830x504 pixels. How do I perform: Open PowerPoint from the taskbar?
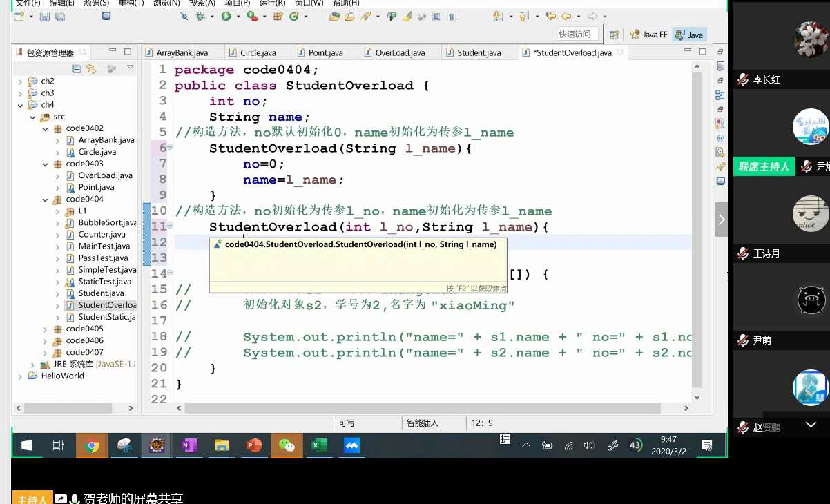(254, 445)
